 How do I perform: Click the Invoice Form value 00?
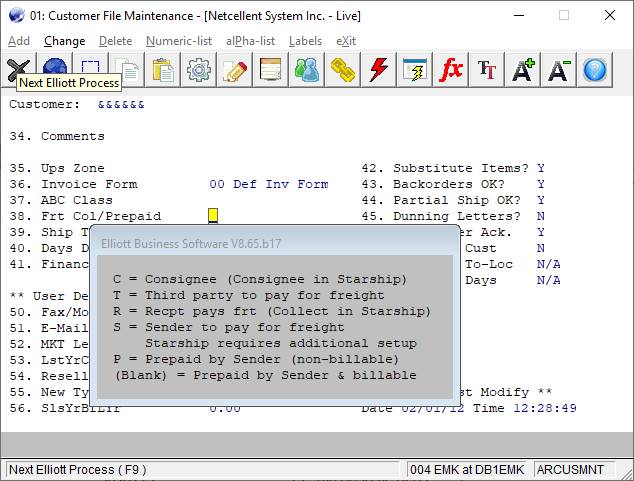coord(217,184)
